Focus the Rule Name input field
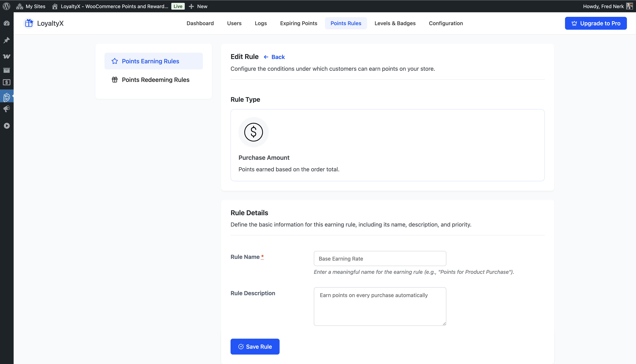Screen dimensions: 636x364 (380, 258)
